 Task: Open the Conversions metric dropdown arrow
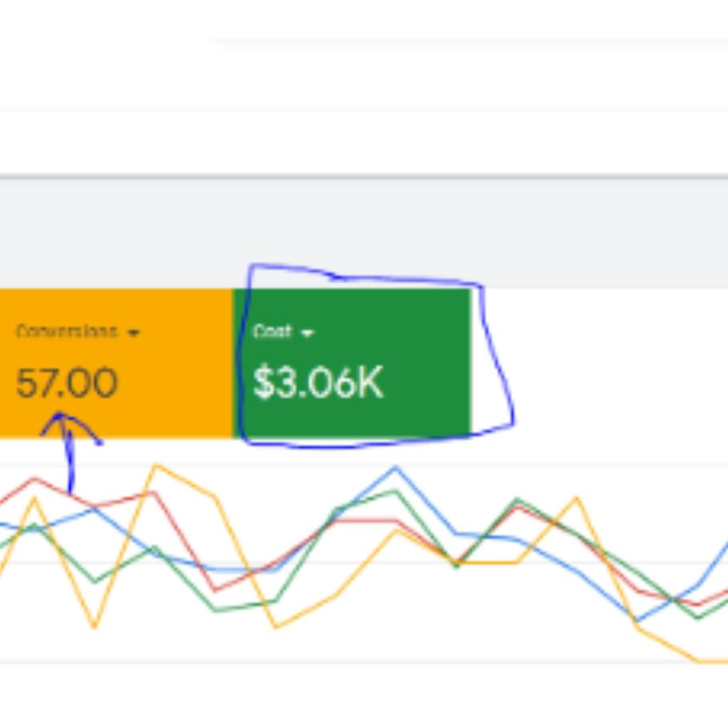coord(134,333)
